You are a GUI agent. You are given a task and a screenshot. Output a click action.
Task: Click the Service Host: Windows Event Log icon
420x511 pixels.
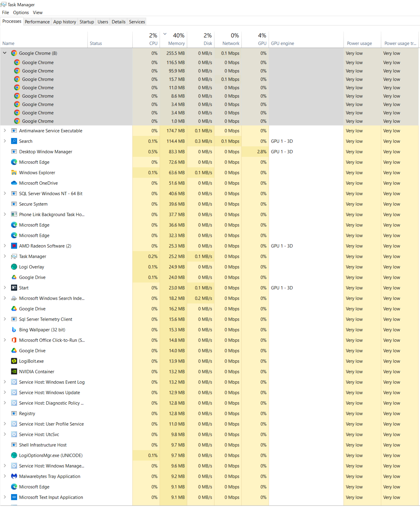pos(14,382)
